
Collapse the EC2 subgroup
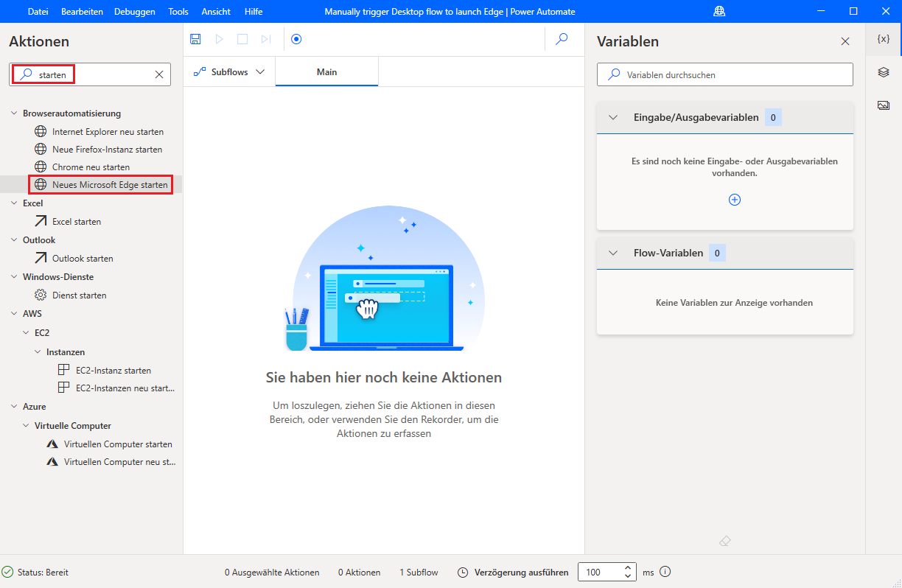(x=26, y=333)
